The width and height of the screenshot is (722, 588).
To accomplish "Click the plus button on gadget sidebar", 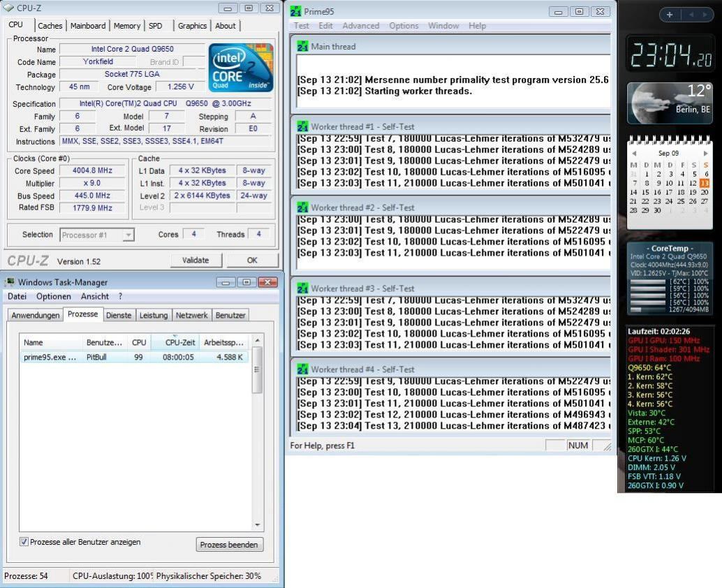I will tap(670, 15).
